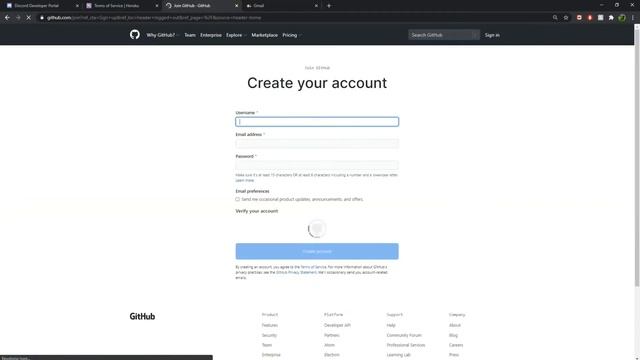Screen dimensions: 640x360
Task: Open the extensions puzzle-piece menu
Action: pos(611,18)
